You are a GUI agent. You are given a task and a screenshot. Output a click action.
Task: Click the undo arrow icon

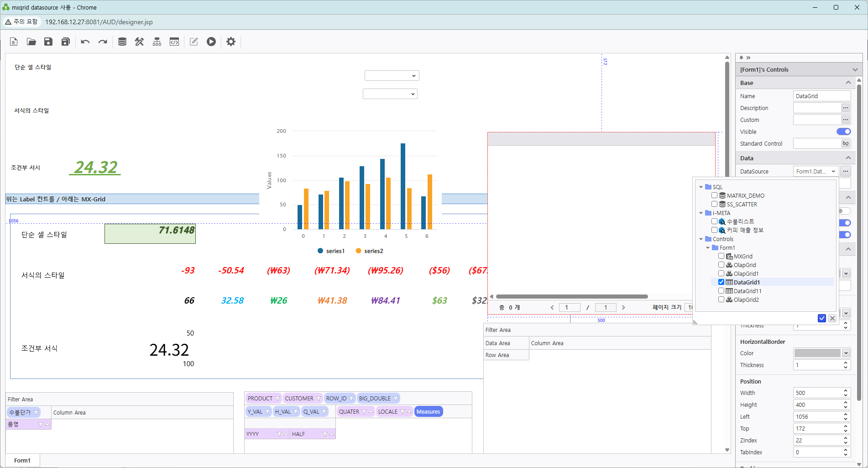click(x=85, y=42)
